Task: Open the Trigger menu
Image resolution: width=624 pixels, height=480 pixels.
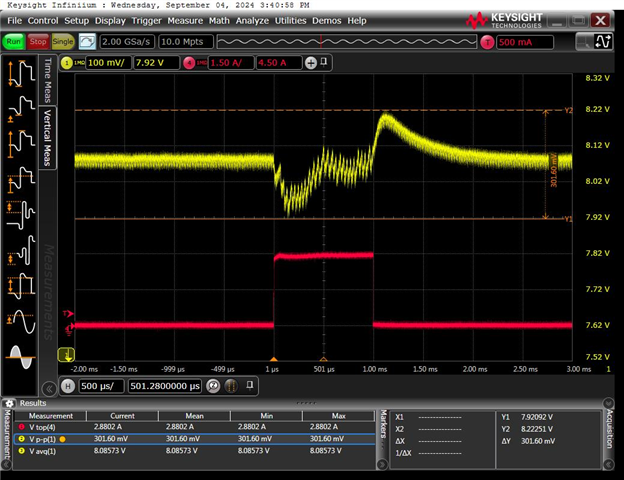Action: point(146,21)
